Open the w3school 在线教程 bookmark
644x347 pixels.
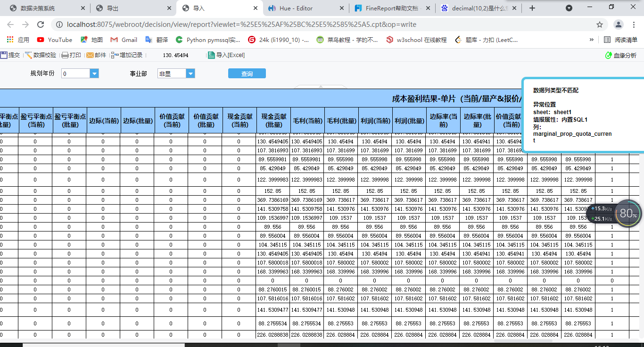click(416, 40)
